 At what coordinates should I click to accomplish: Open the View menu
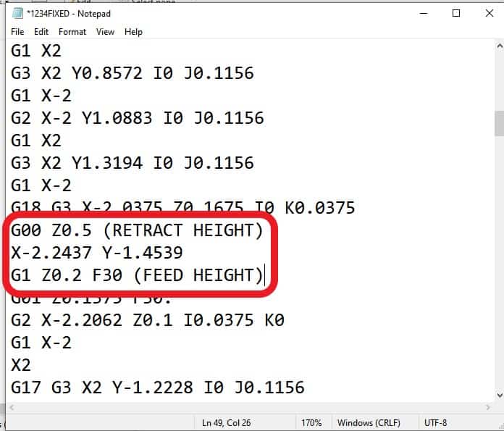pos(105,32)
